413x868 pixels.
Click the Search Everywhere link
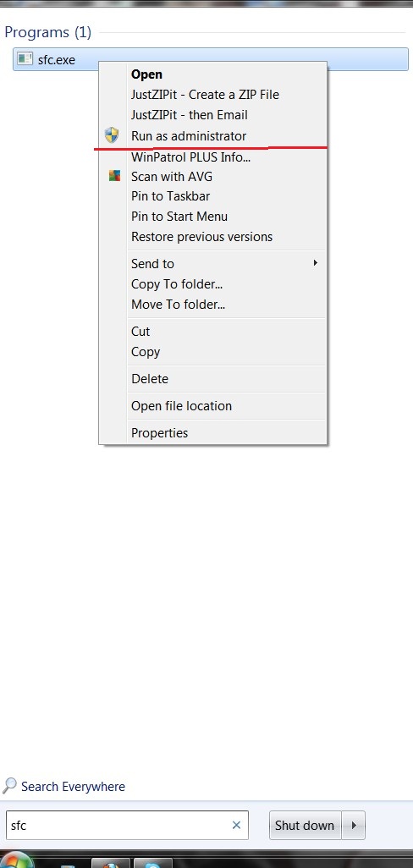tap(73, 787)
